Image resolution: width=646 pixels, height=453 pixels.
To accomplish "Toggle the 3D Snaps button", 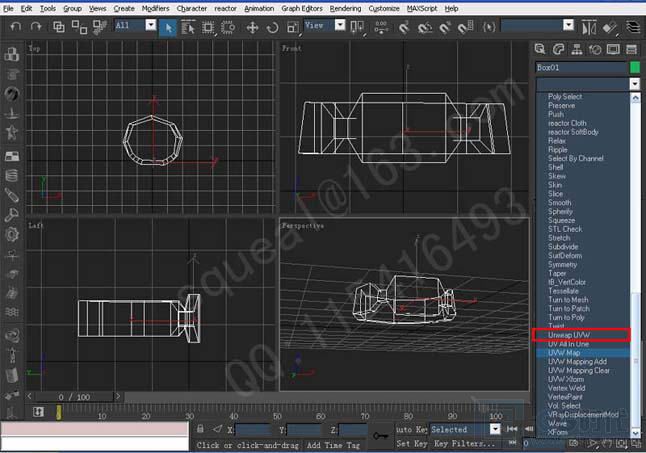I will tap(403, 28).
